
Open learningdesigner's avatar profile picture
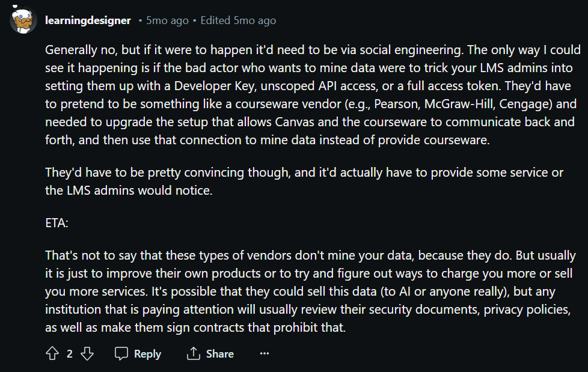pyautogui.click(x=23, y=20)
